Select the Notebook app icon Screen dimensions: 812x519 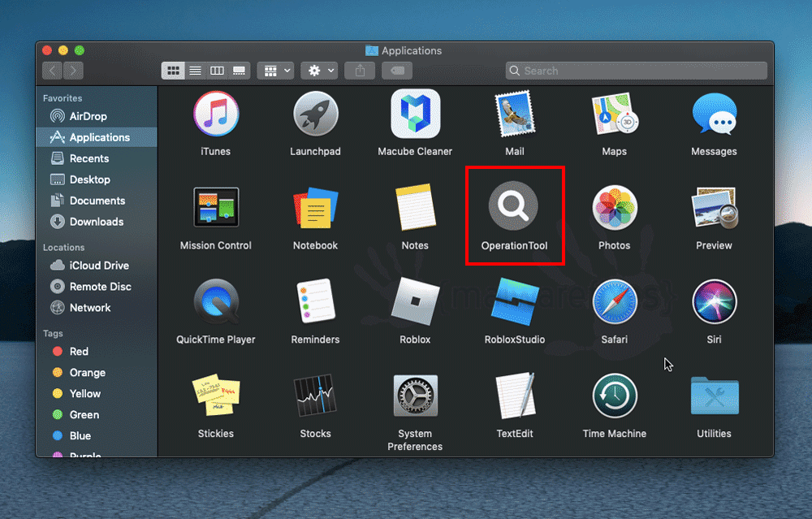tap(315, 207)
